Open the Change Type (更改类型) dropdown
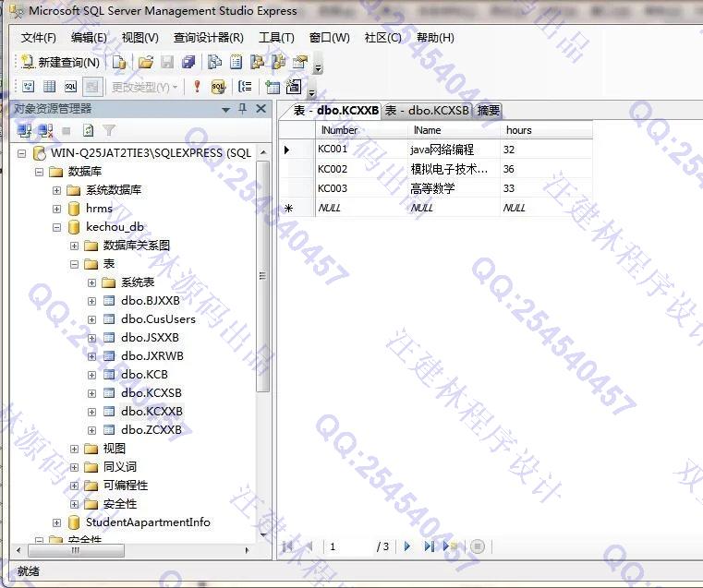 pyautogui.click(x=144, y=87)
